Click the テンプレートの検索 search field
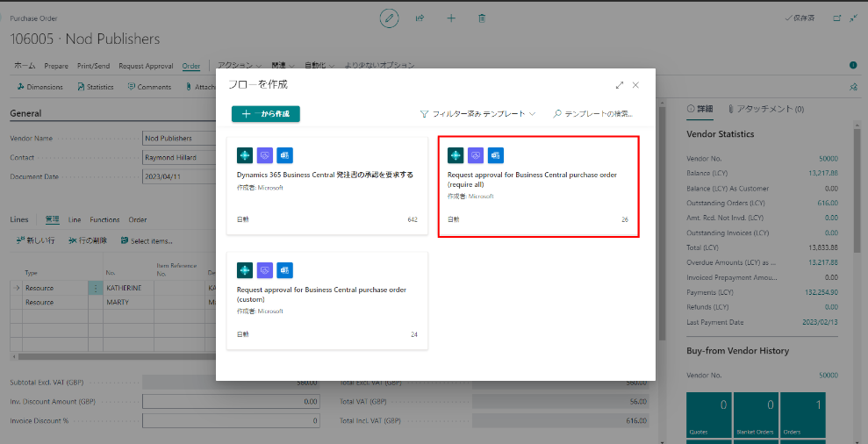 point(593,114)
